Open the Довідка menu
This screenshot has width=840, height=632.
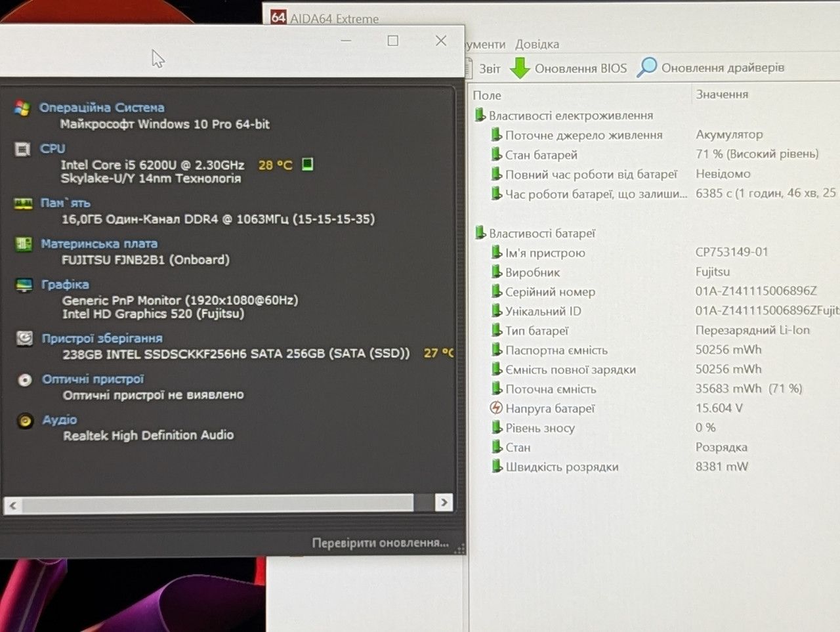point(537,44)
